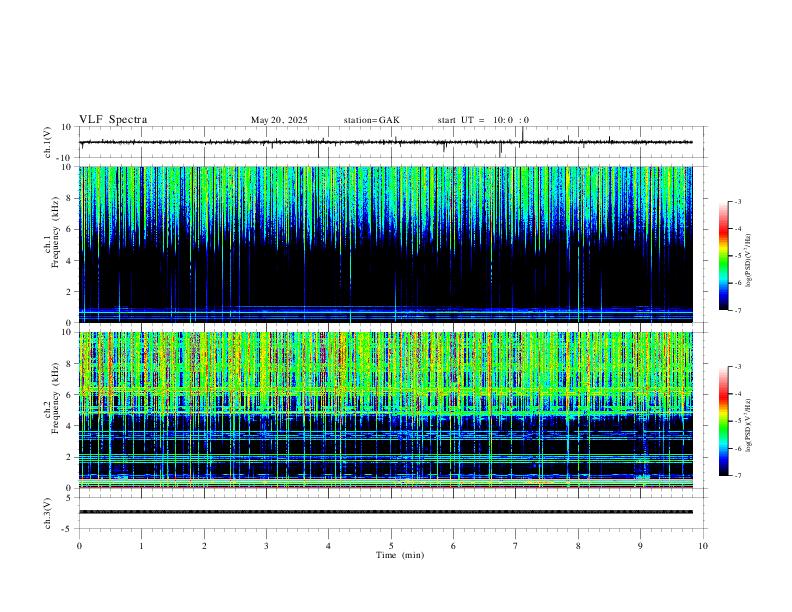792x612 pixels.
Task: Click time axis tick label "6"
Action: (454, 546)
